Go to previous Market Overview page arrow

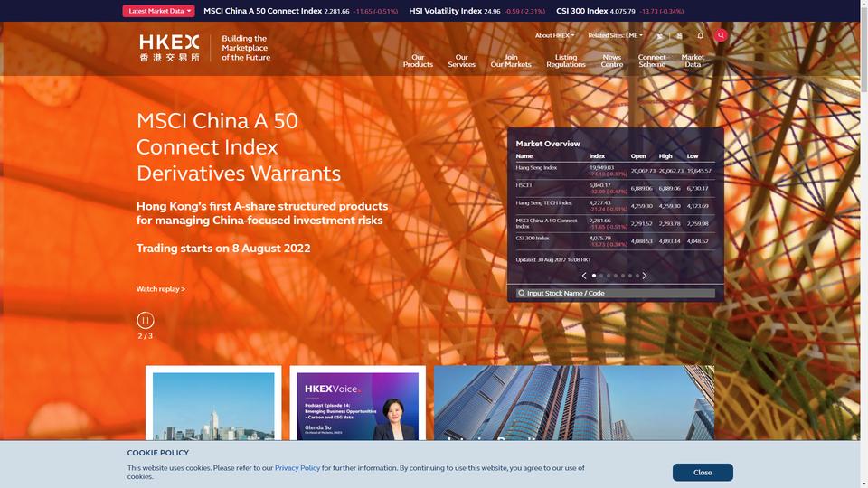(584, 276)
